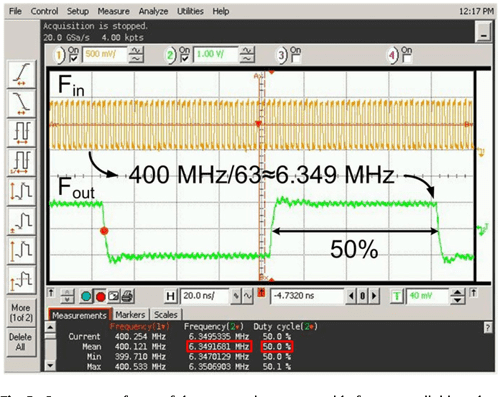The width and height of the screenshot is (500, 397).
Task: Select the rise time measurement icon
Action: (x=21, y=74)
